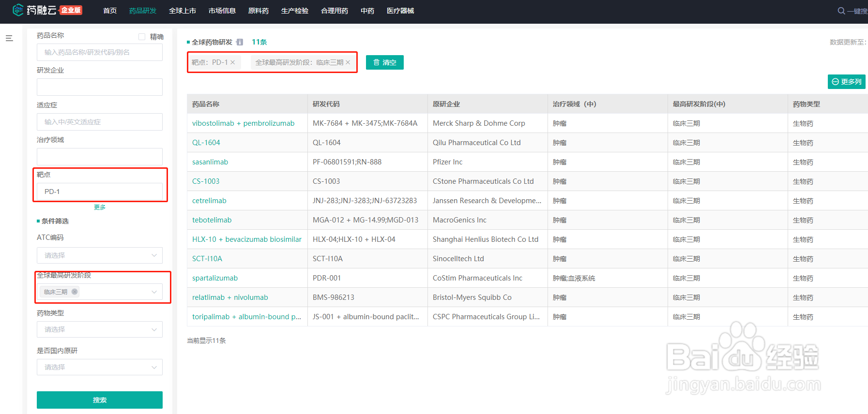Clear the 临床三期 chip in stage dropdown
Image resolution: width=868 pixels, height=414 pixels.
coord(75,292)
